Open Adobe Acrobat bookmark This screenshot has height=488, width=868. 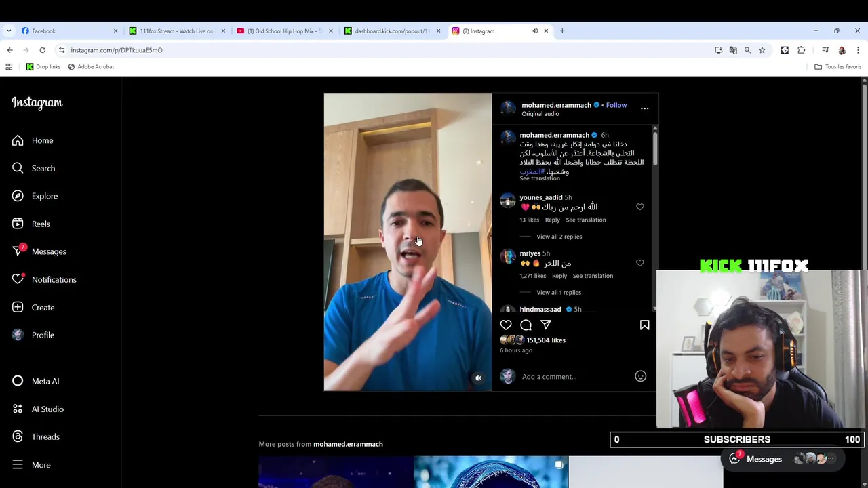tap(90, 66)
